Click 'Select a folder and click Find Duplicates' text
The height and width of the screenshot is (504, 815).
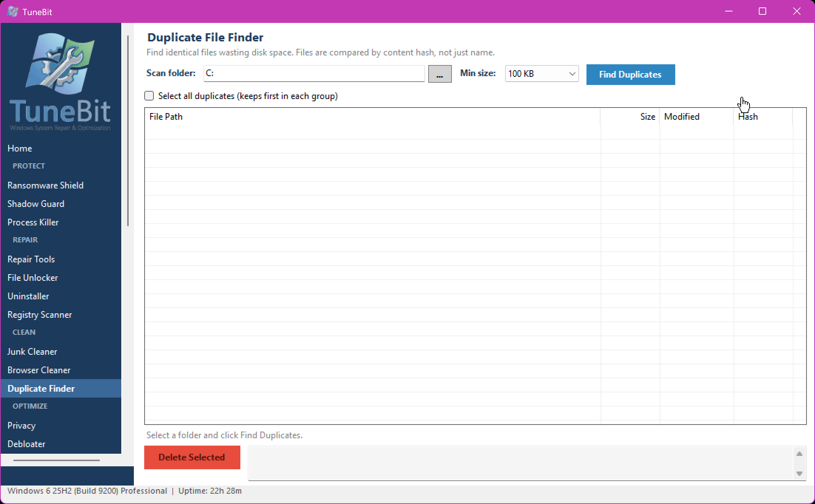224,435
